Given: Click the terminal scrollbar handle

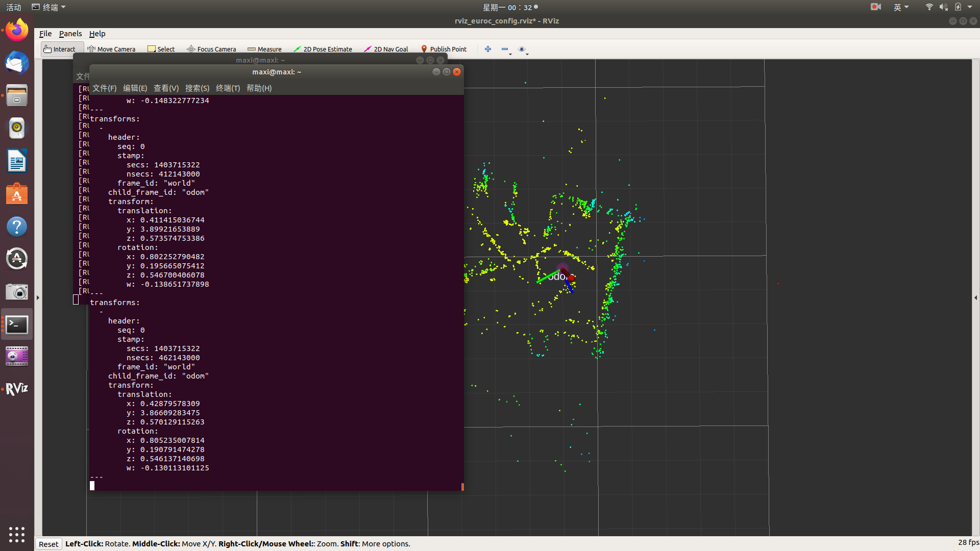Looking at the screenshot, I should coord(462,487).
